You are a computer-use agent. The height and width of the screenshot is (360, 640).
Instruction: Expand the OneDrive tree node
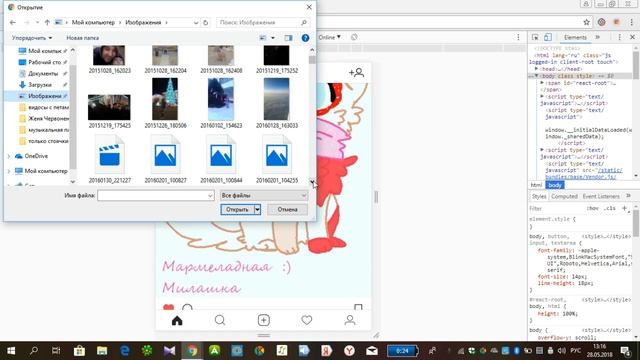[9, 156]
